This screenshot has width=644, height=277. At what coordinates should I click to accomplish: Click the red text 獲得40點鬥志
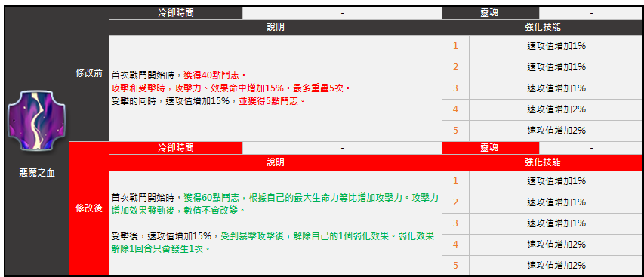point(214,75)
